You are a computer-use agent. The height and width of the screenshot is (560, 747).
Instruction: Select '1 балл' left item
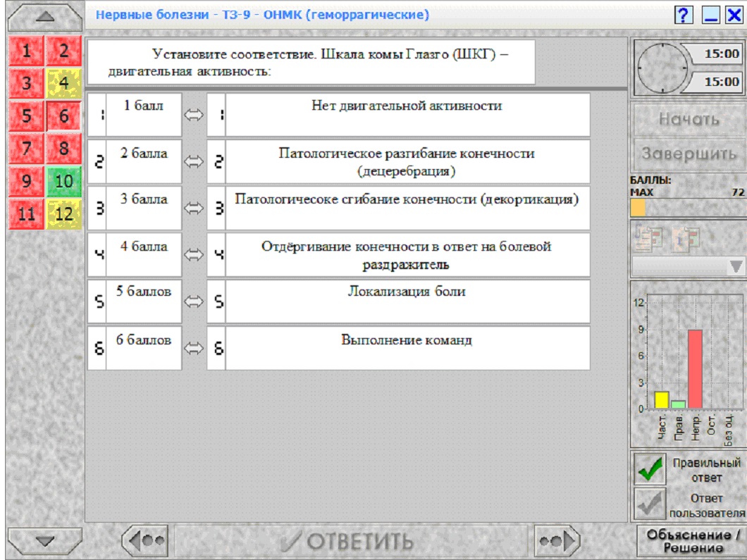(135, 115)
